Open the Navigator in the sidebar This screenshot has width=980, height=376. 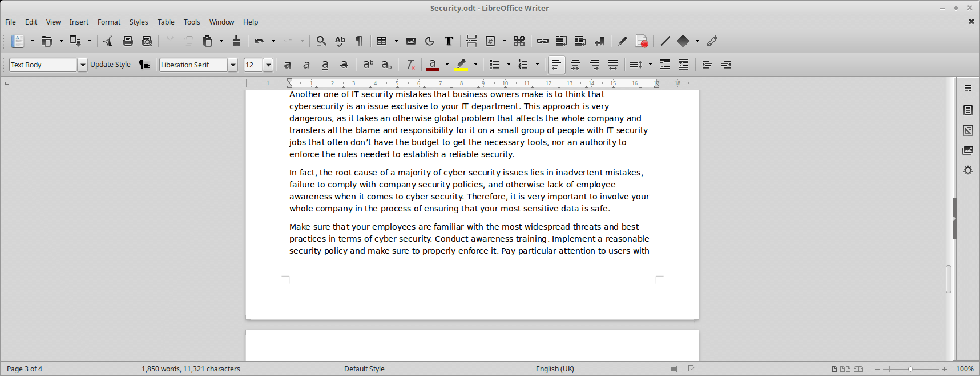968,170
